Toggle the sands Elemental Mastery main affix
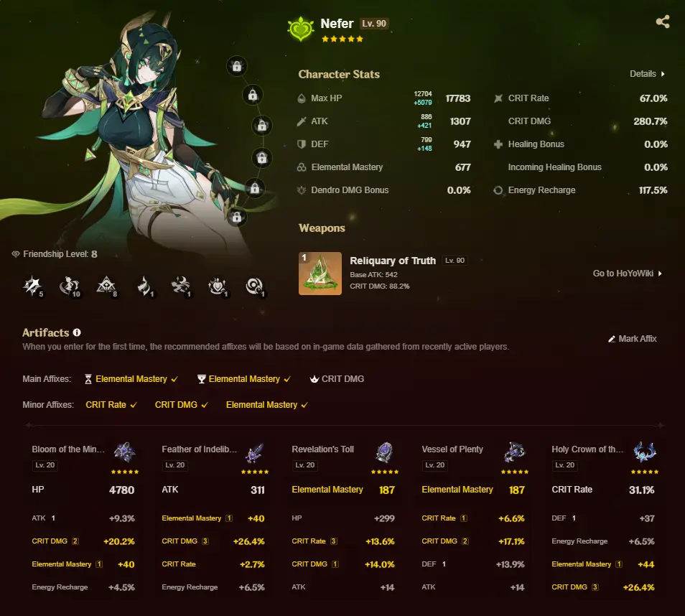 [131, 379]
